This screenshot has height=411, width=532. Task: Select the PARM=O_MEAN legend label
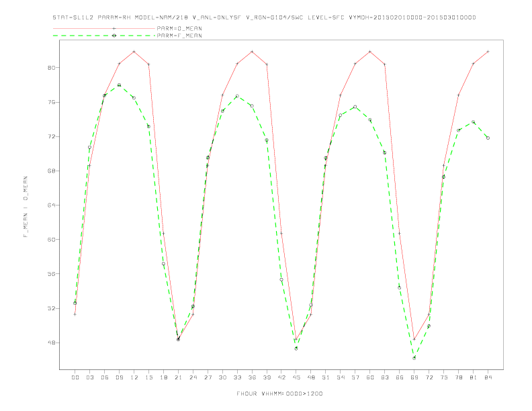pos(179,28)
